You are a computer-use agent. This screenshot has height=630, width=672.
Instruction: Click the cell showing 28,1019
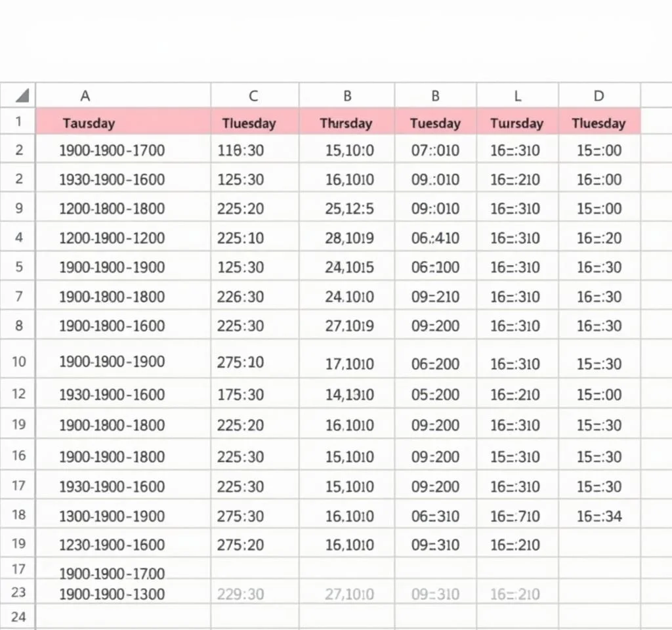(x=349, y=238)
